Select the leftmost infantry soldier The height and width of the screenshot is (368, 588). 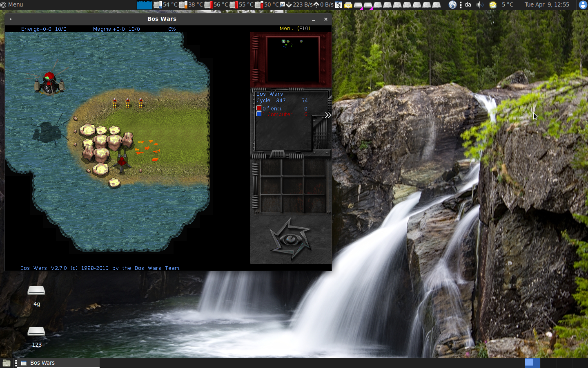(x=115, y=103)
